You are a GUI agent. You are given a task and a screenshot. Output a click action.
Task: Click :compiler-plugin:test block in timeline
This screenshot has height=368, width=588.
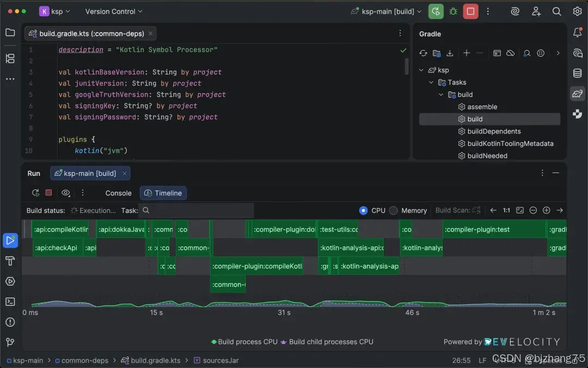pyautogui.click(x=494, y=229)
